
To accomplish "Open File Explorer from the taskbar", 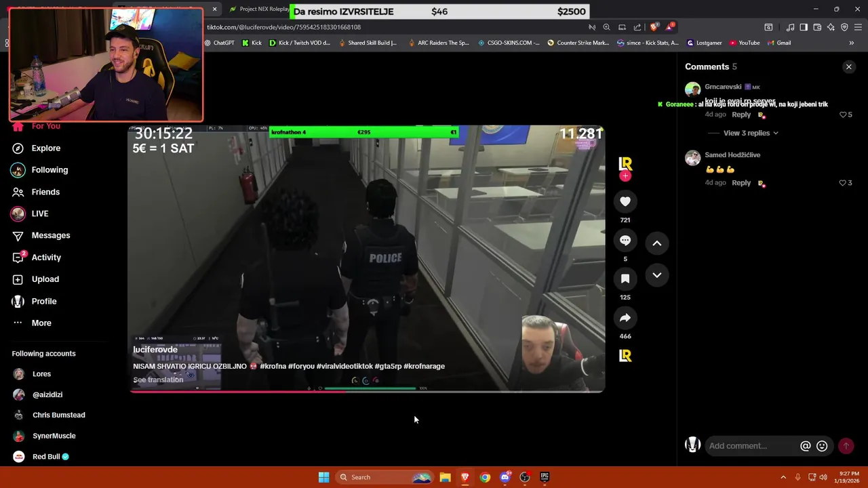I will (445, 477).
